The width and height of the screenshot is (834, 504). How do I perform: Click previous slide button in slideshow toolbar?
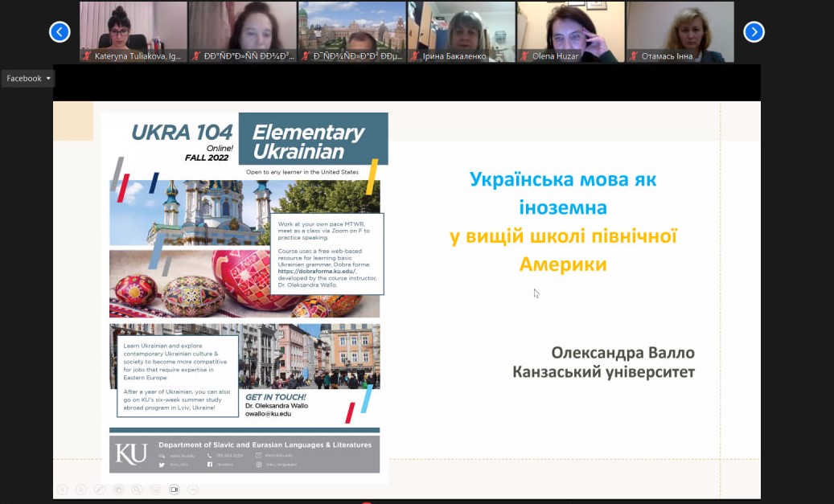[x=61, y=489]
